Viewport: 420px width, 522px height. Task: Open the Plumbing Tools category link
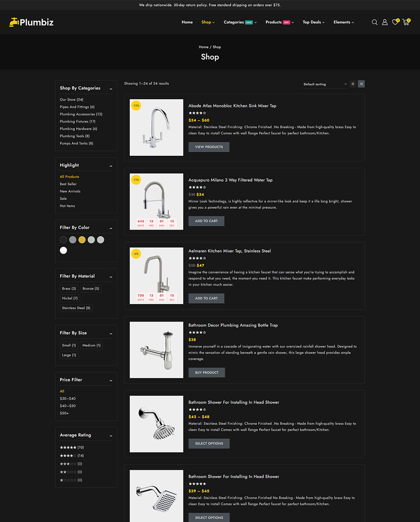point(74,136)
